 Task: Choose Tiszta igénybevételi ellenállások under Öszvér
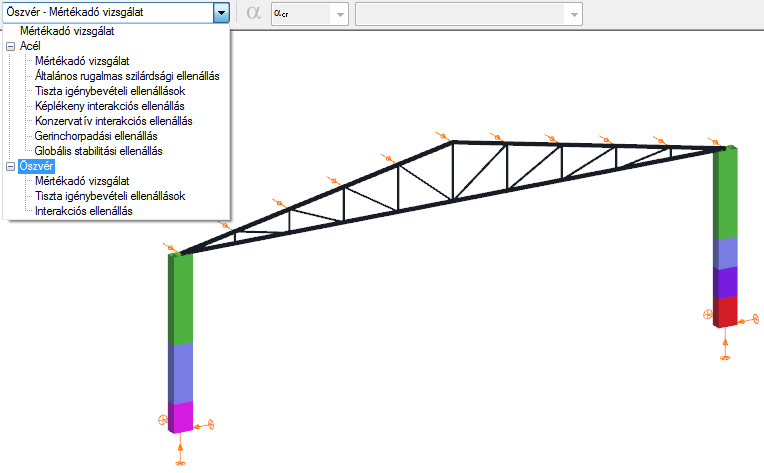(x=110, y=196)
